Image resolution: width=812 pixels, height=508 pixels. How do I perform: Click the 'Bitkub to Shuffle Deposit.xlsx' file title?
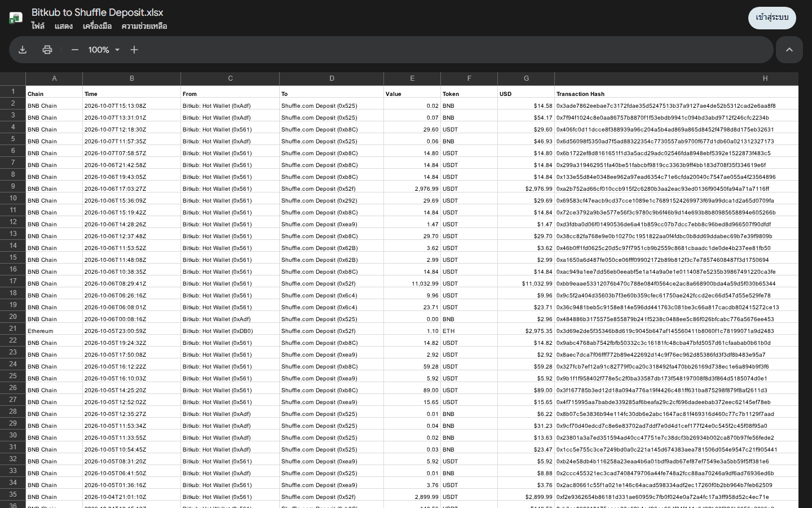[x=98, y=12]
